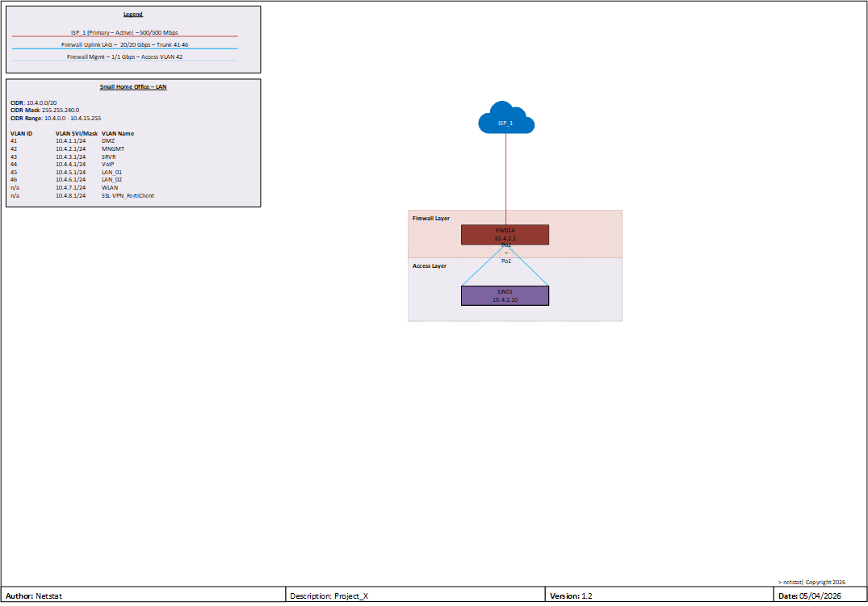This screenshot has width=868, height=606.
Task: Select the SRVR VLAN name
Action: click(x=108, y=157)
